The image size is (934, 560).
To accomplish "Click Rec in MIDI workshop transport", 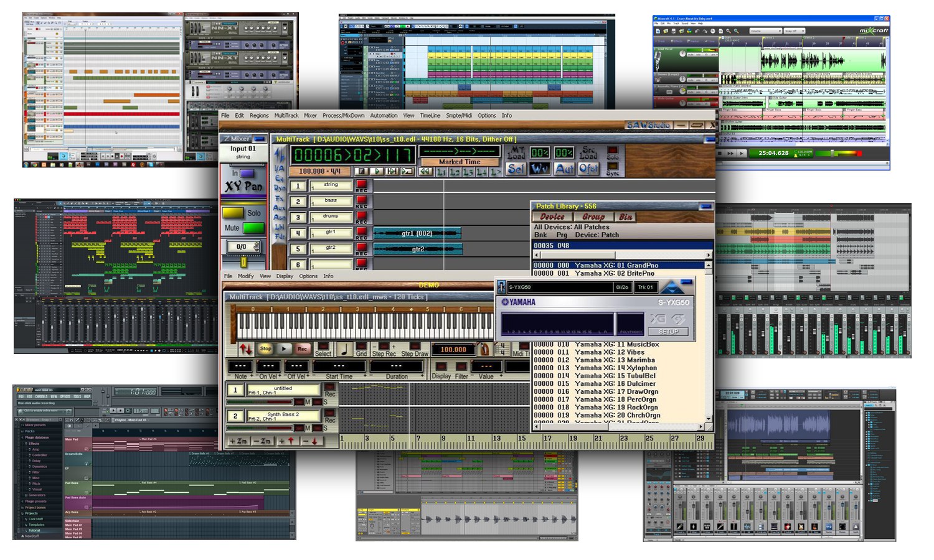I will (302, 349).
